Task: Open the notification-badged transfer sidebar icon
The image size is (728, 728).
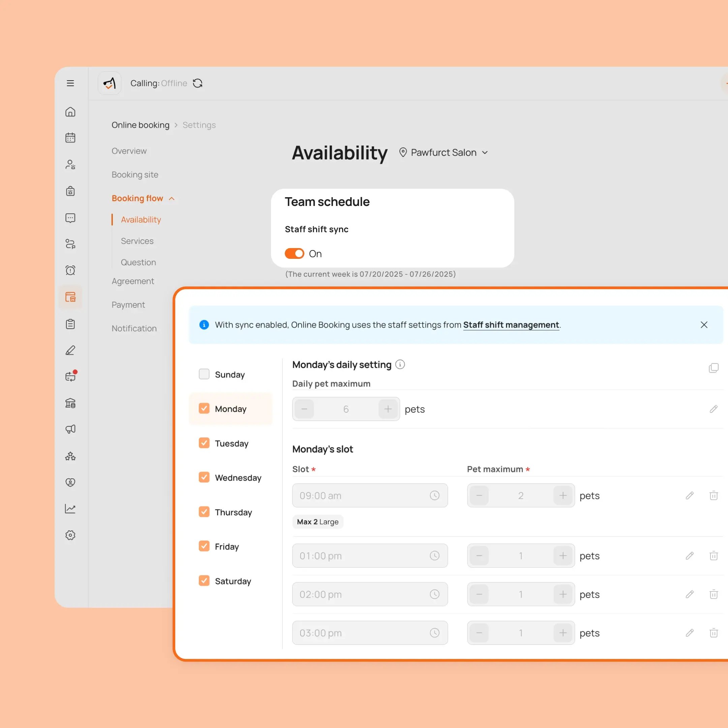Action: pyautogui.click(x=70, y=376)
